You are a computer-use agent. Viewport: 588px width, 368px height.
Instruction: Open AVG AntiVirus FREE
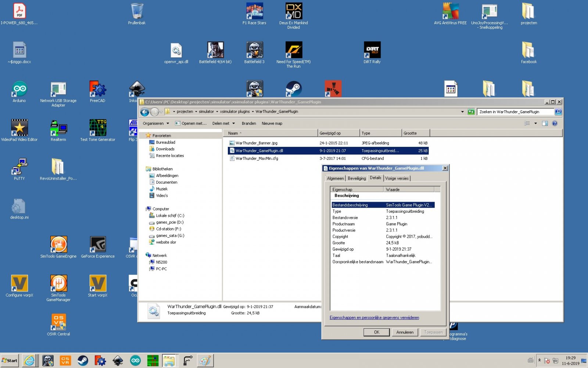pyautogui.click(x=450, y=14)
